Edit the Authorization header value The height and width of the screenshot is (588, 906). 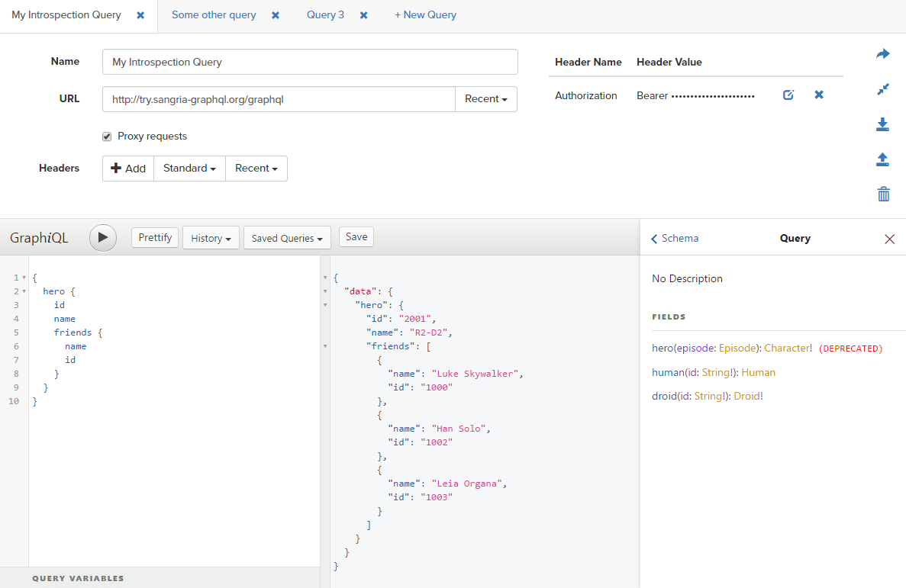pyautogui.click(x=788, y=95)
